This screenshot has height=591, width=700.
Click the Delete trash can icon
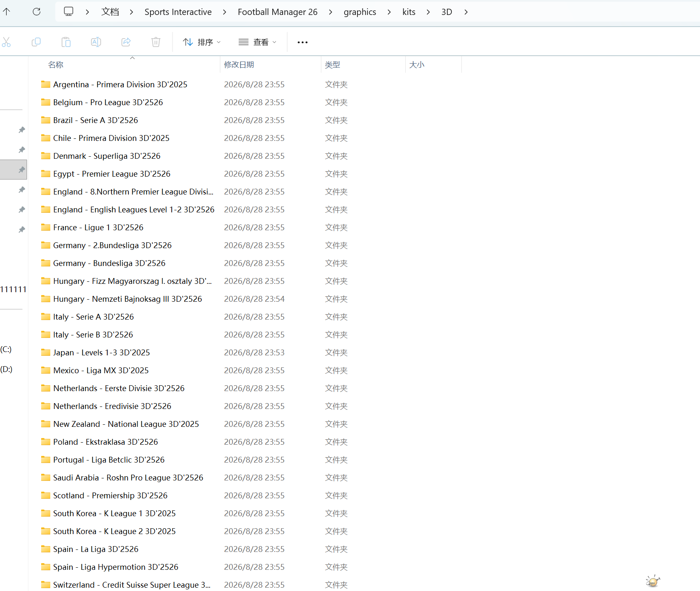[156, 42]
